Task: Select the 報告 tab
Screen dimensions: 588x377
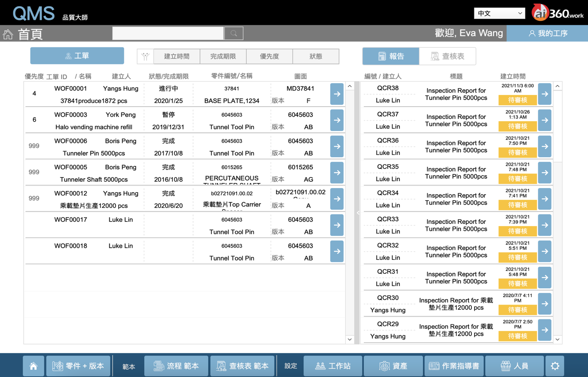Action: (x=391, y=56)
